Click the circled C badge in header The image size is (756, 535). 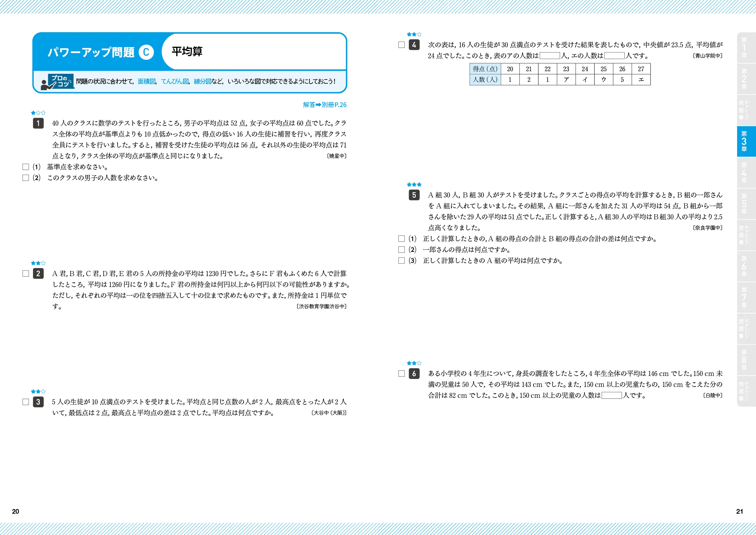(x=146, y=52)
